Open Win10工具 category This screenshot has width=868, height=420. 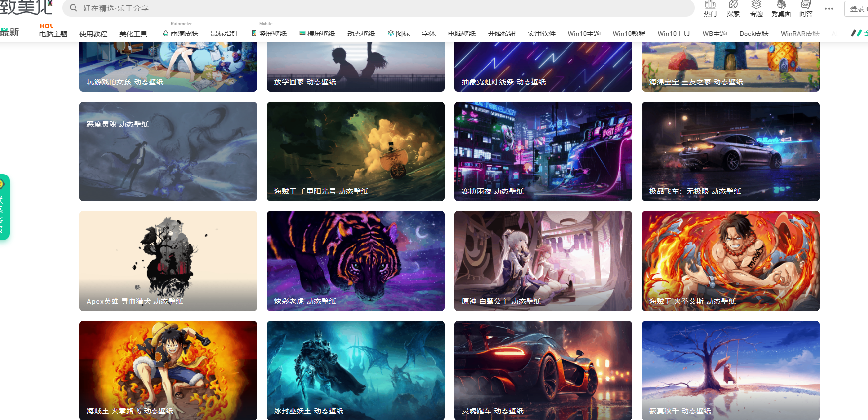pos(674,34)
